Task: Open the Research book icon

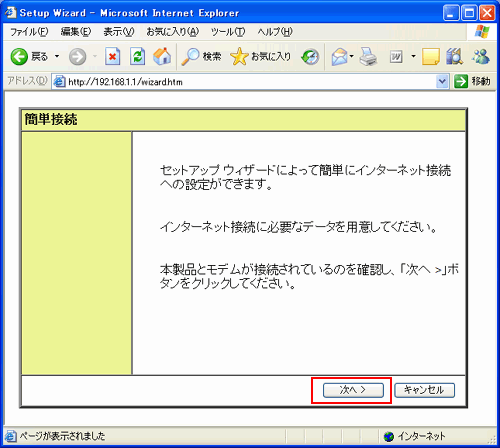Action: click(x=455, y=56)
